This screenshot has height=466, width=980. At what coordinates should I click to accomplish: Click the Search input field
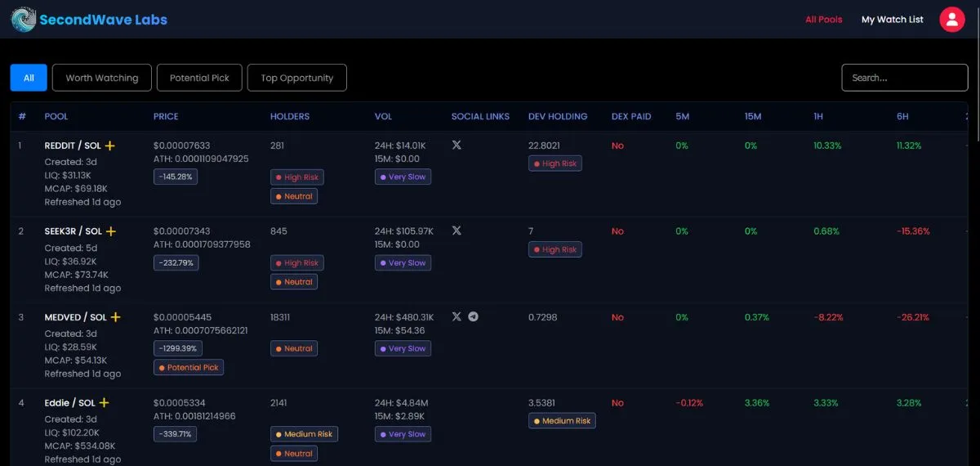[x=905, y=78]
